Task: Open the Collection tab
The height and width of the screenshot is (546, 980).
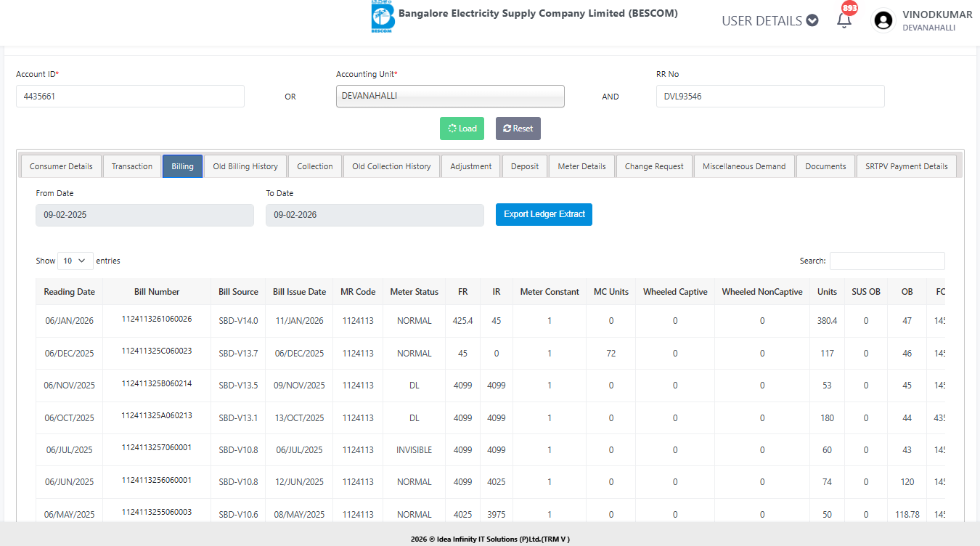Action: (x=315, y=166)
